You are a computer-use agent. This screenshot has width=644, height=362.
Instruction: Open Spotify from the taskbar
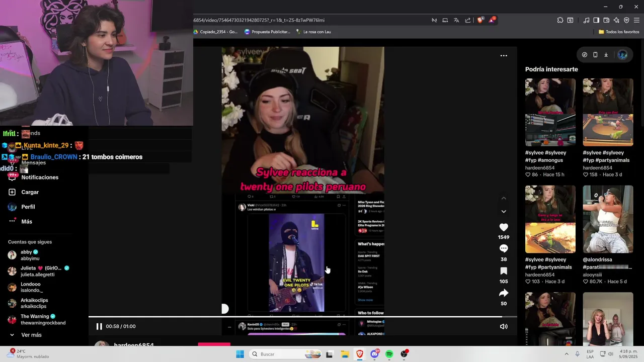click(x=389, y=354)
